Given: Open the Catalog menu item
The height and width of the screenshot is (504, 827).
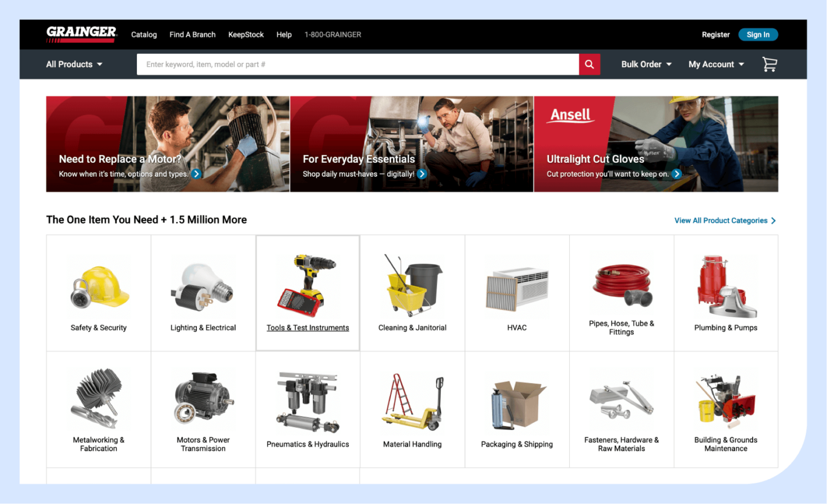Looking at the screenshot, I should point(143,34).
